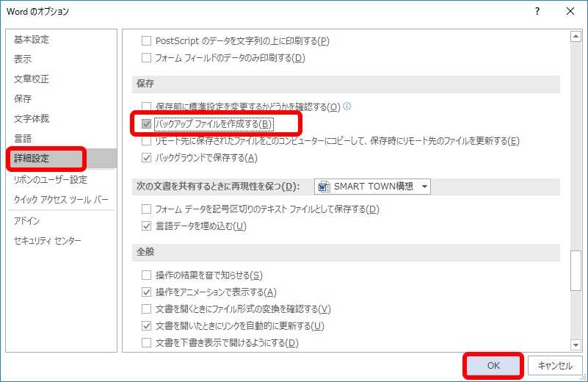Toggle 文書を開くときにファイル形式の変換を確認する checkbox
Screen dimensions: 588x382
pyautogui.click(x=146, y=309)
